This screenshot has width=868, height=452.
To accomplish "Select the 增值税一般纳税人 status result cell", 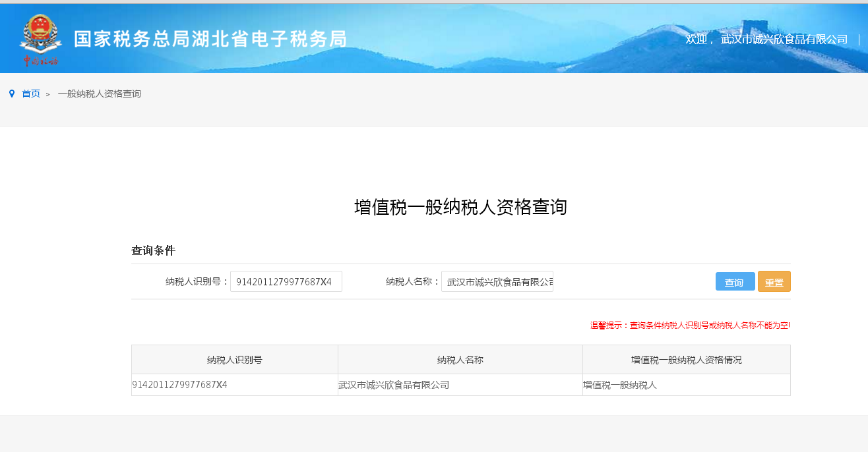I will pos(620,385).
